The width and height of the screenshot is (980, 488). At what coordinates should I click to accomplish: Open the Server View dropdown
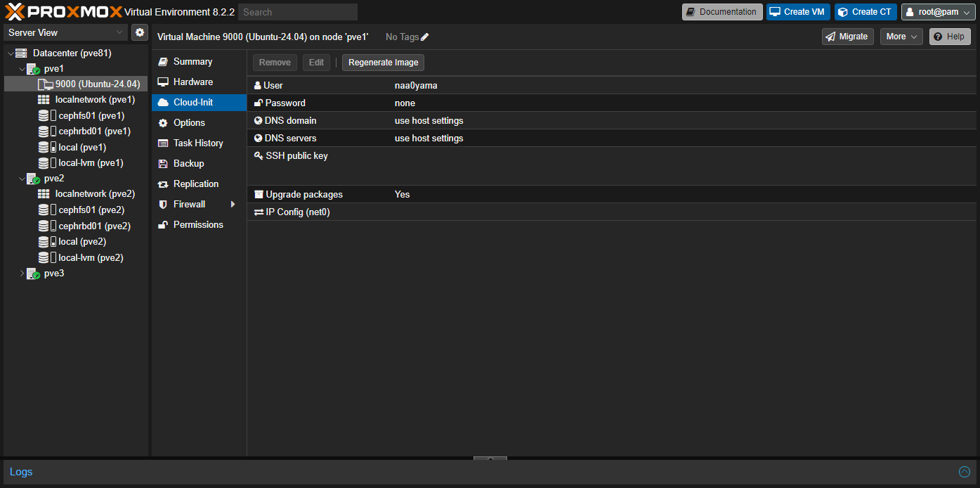pos(119,32)
